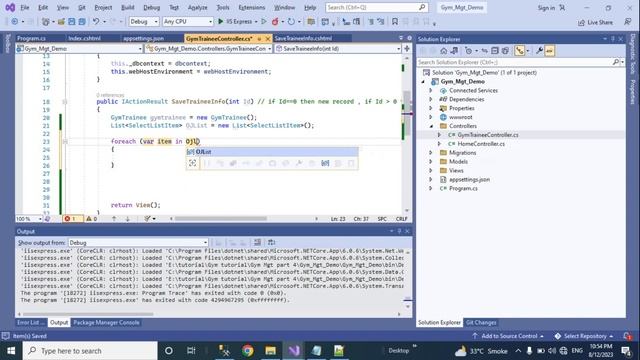Open the Build menu

click(127, 8)
